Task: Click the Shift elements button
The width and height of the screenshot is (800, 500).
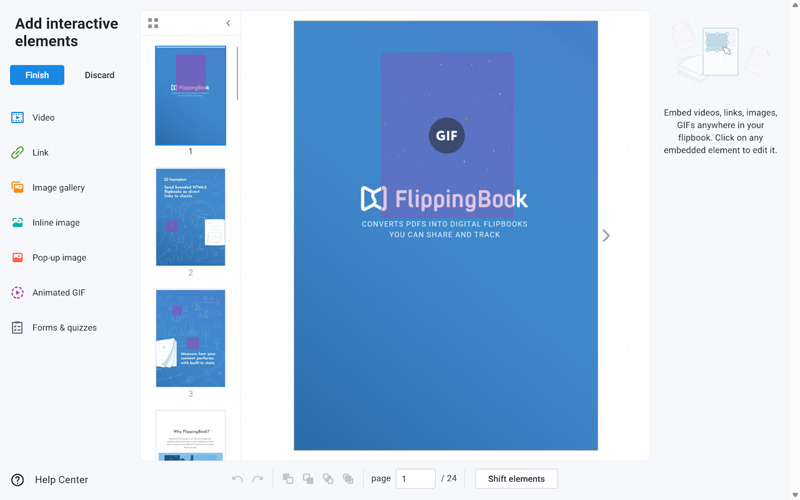Action: pyautogui.click(x=516, y=479)
